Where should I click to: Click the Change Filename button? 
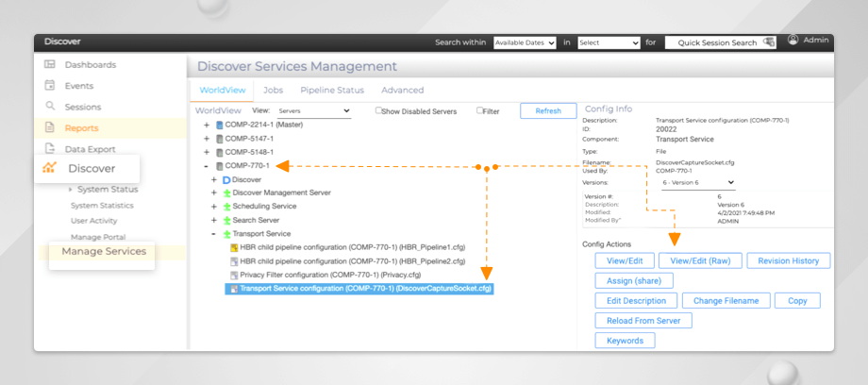(x=725, y=301)
